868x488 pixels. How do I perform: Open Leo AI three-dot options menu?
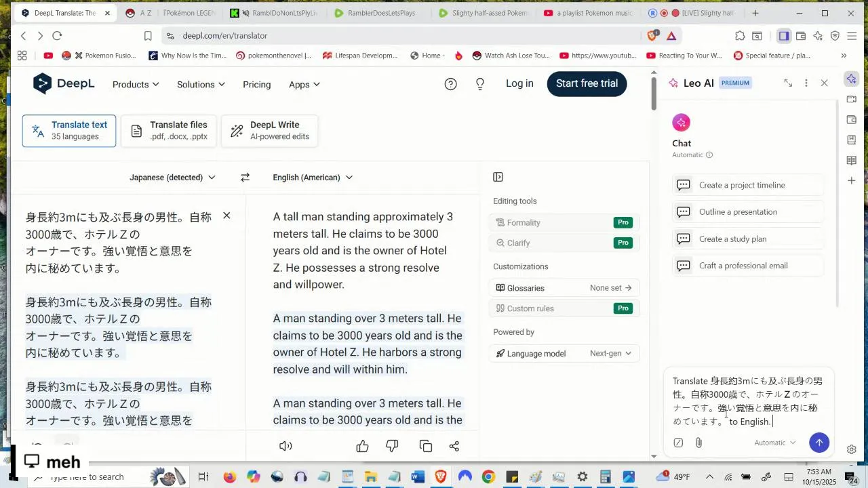pos(806,83)
